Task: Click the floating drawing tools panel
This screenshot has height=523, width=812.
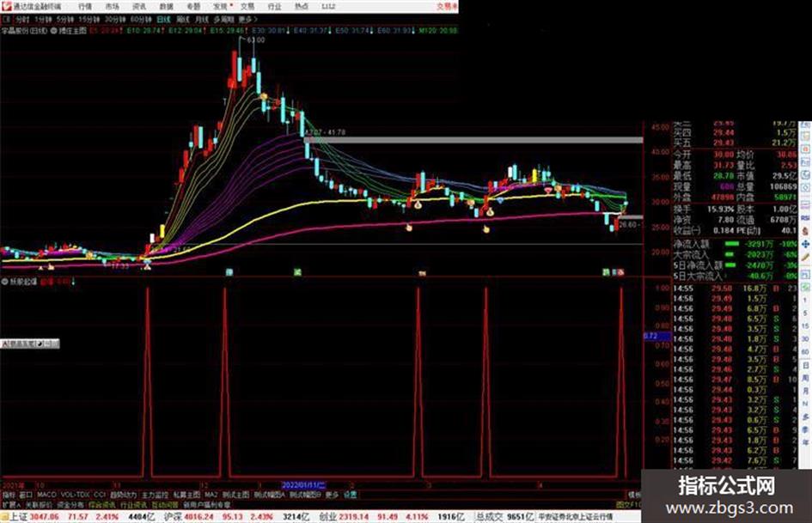Action: point(30,344)
